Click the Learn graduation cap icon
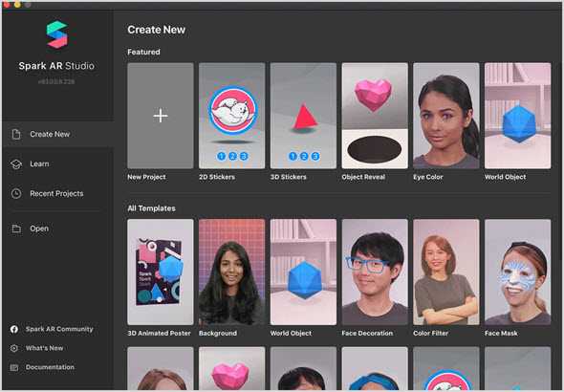Screen dimensions: 564x392 (16, 164)
